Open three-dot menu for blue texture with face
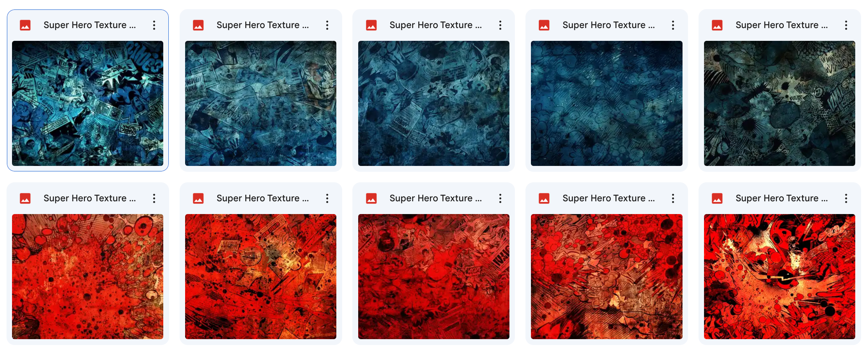 pos(327,25)
